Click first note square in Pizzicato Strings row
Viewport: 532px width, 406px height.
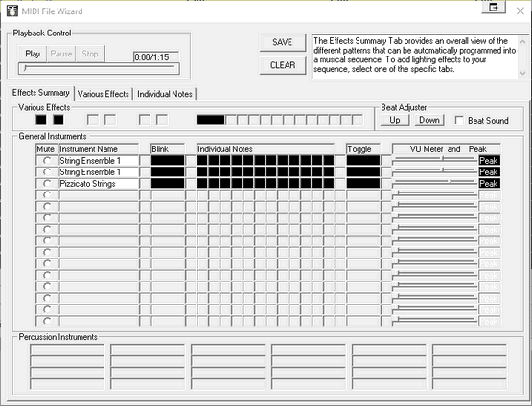(x=202, y=183)
